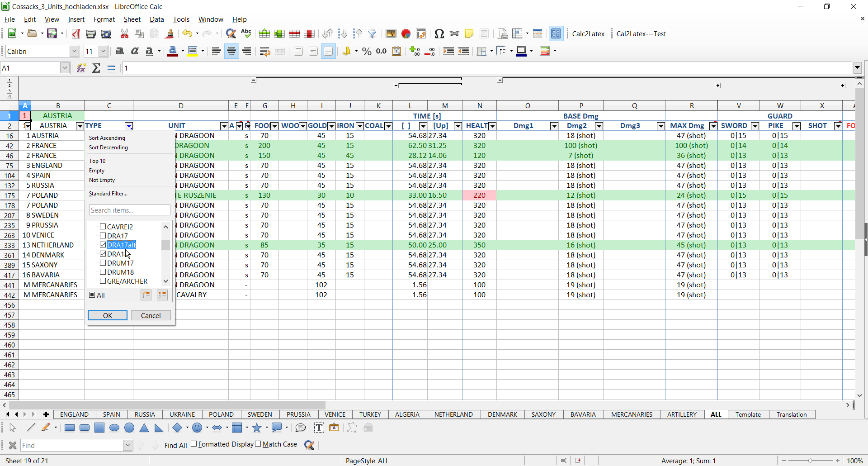Select the Ellipse drawing shape tool
This screenshot has height=466, width=868.
(114, 428)
